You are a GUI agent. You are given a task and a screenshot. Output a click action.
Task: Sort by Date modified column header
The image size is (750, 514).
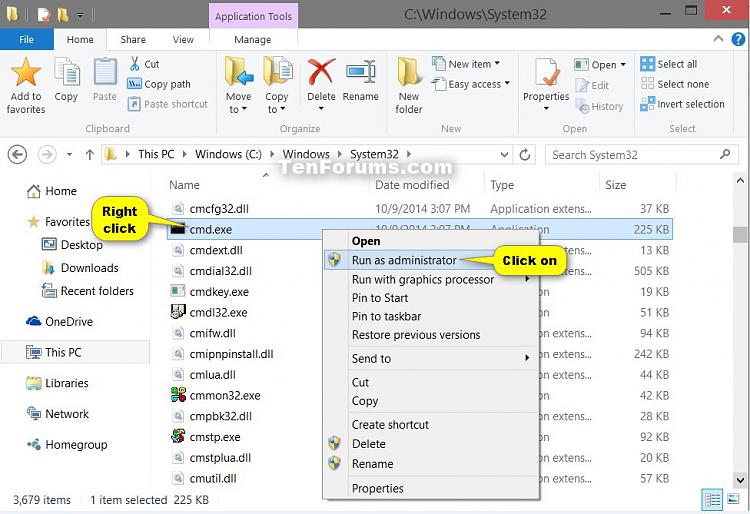coord(412,185)
